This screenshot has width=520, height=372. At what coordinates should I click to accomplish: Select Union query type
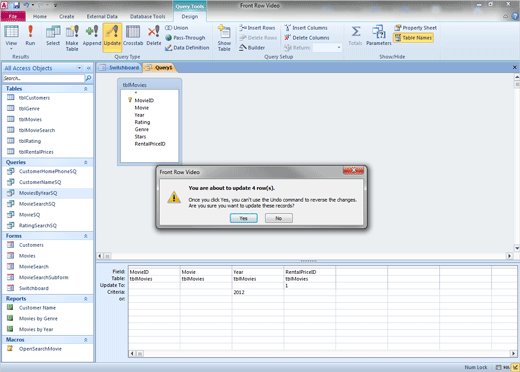click(177, 28)
